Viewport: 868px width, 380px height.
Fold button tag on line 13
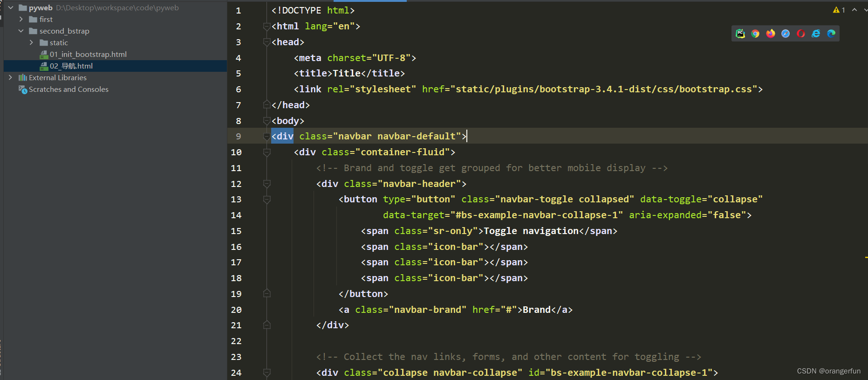tap(267, 199)
